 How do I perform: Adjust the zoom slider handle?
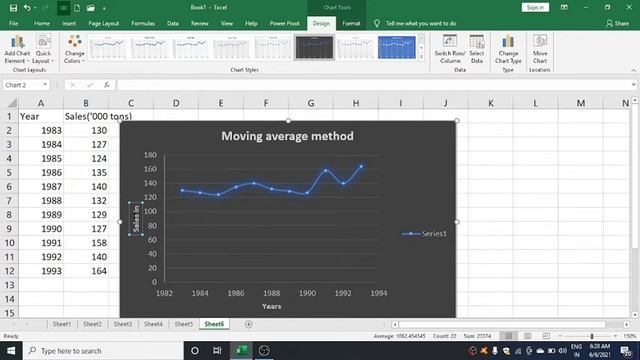click(x=591, y=336)
